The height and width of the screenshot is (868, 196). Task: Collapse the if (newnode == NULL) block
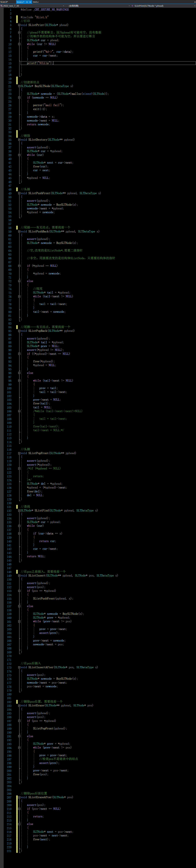point(19,98)
